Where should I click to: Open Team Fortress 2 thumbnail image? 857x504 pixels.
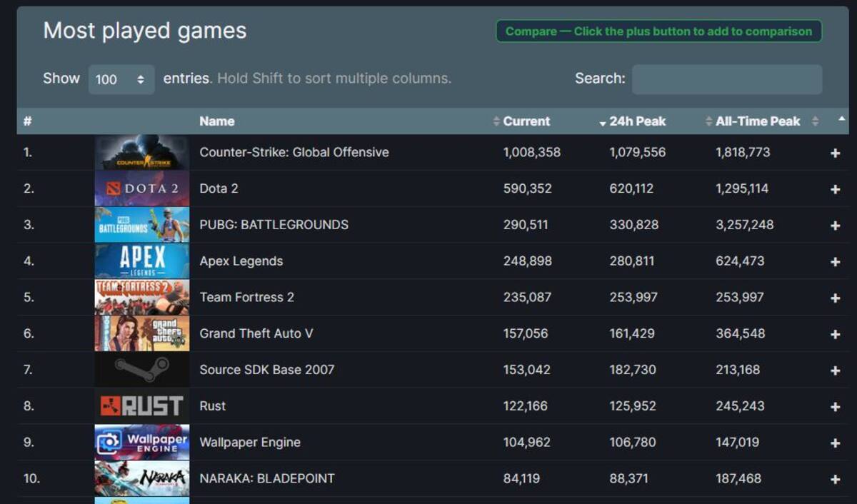click(142, 298)
